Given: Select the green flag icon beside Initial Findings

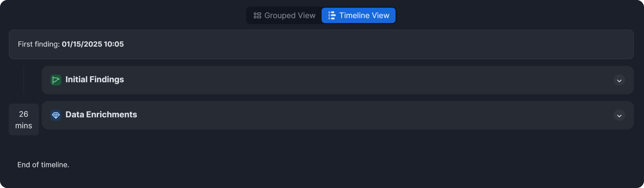Looking at the screenshot, I should (56, 80).
